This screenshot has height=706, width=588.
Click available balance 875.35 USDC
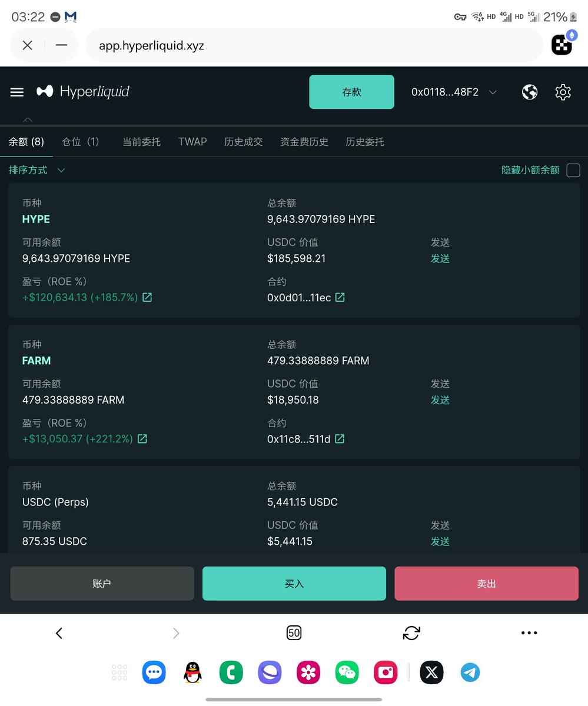(55, 541)
